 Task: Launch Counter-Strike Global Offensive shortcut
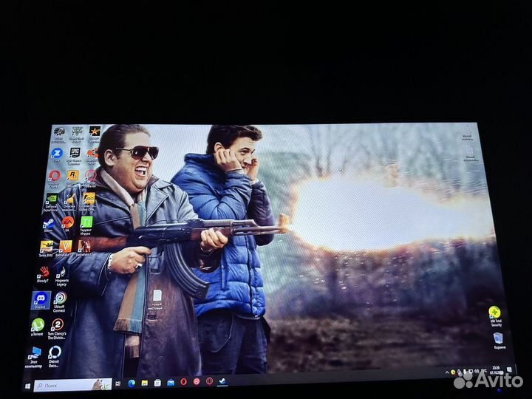[88, 202]
